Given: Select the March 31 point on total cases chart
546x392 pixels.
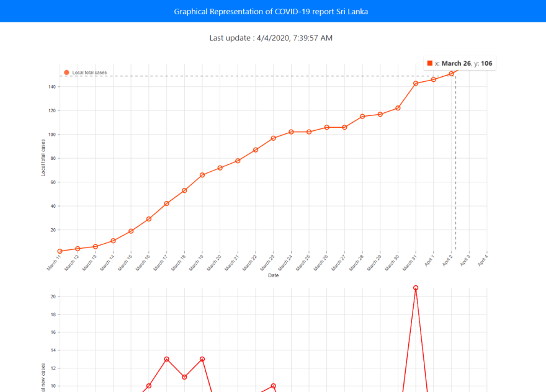Looking at the screenshot, I should pos(416,83).
